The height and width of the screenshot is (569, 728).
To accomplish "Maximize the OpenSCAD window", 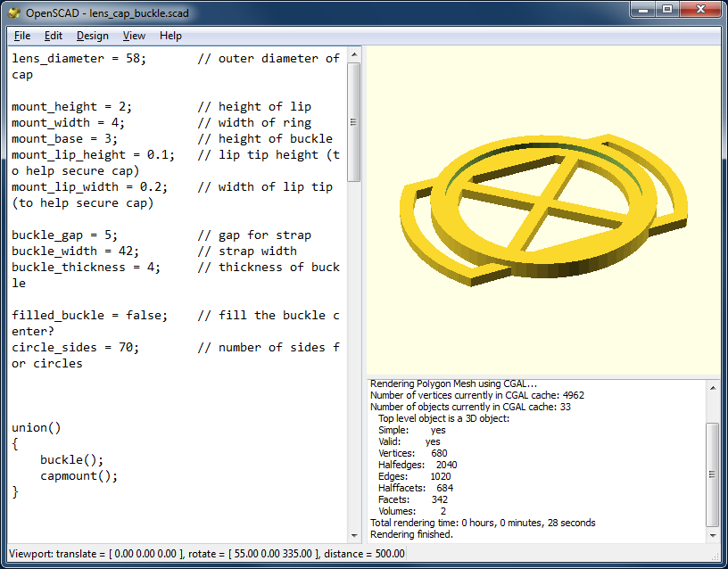I will point(666,10).
